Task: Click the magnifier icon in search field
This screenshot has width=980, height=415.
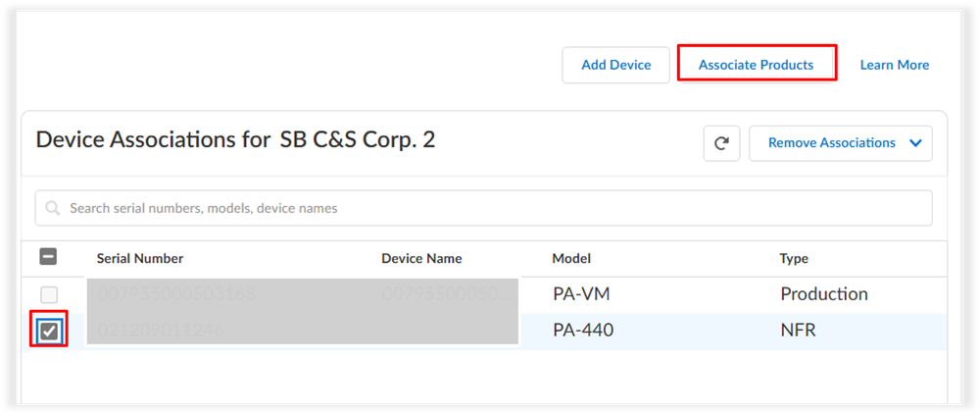Action: point(53,208)
